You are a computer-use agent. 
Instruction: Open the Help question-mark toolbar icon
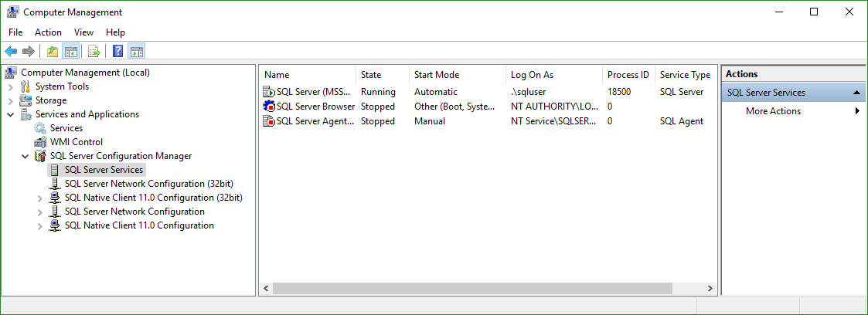pyautogui.click(x=118, y=52)
